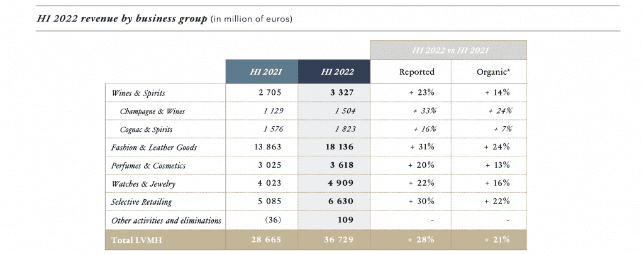Click the Watches & Jewelry row label

[x=142, y=184]
